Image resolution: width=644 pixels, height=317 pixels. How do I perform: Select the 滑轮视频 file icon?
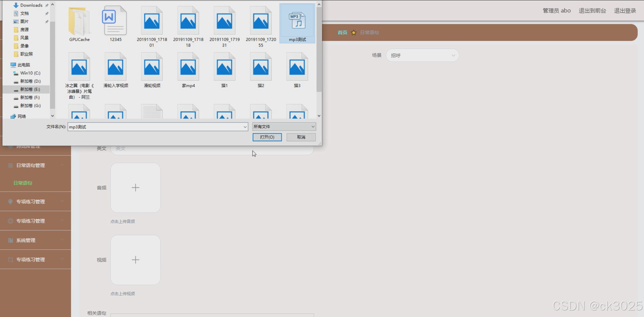coord(152,68)
